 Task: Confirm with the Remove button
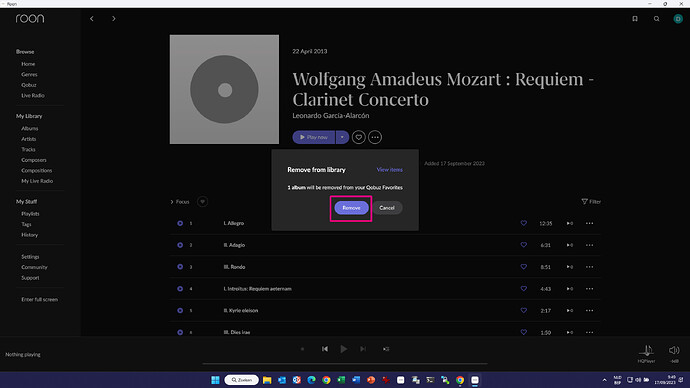tap(351, 208)
